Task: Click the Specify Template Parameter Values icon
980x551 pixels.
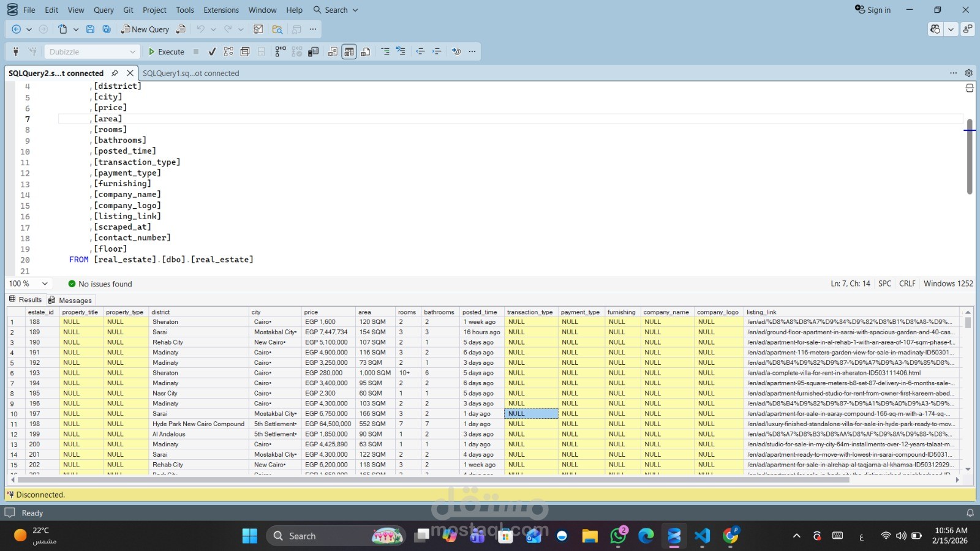Action: pos(456,52)
